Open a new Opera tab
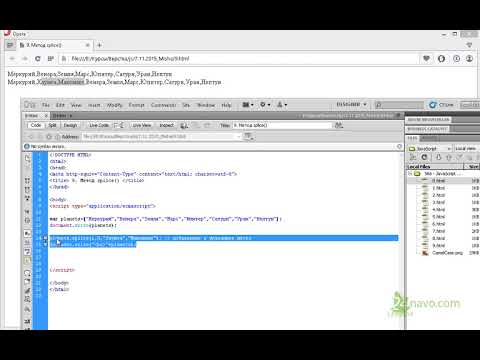Screen dimensions: 480x360 pos(99,45)
